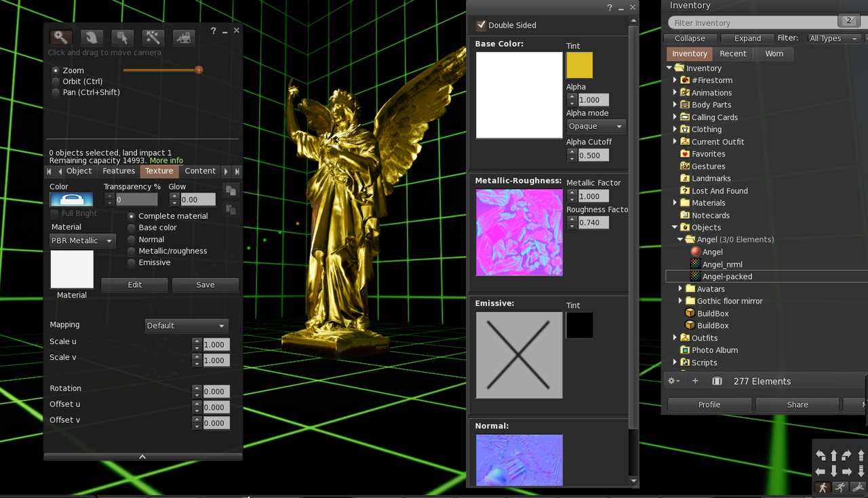
Task: Select the Focus (magnifier) build tool
Action: pyautogui.click(x=61, y=37)
